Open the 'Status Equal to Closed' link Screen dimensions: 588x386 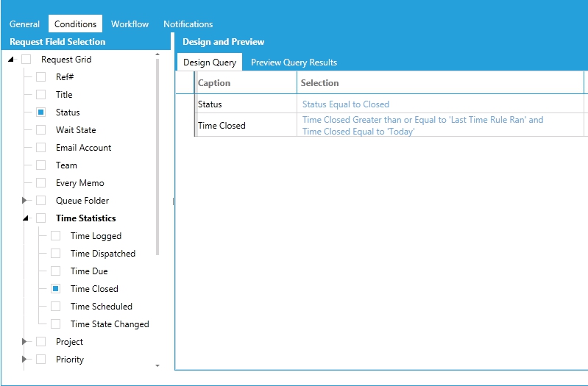tap(346, 104)
